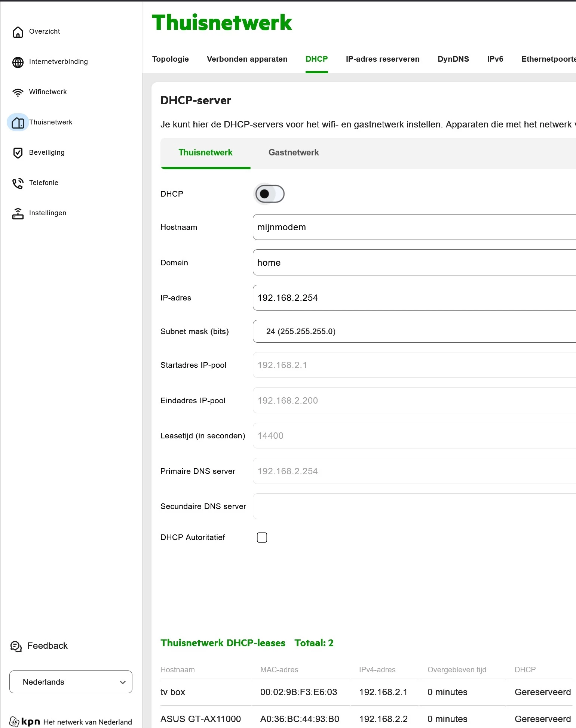Screen dimensions: 576x728
Task: Click the Overzicht home icon
Action: (18, 32)
